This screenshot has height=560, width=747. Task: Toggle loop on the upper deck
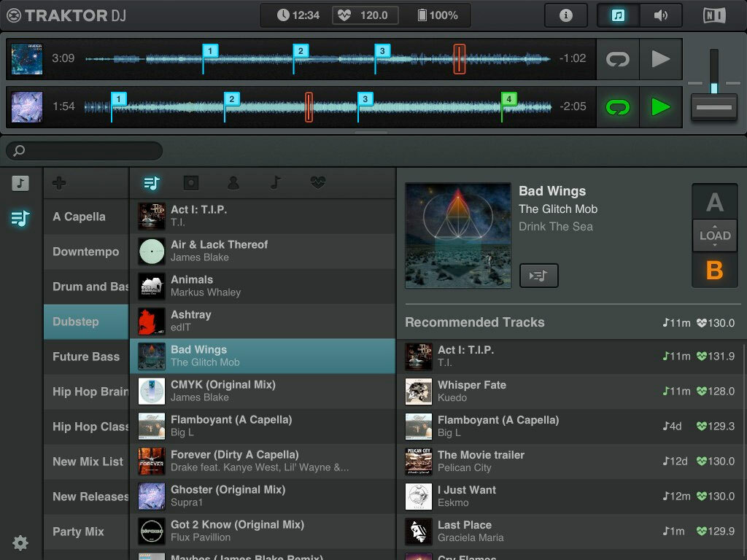(x=617, y=59)
